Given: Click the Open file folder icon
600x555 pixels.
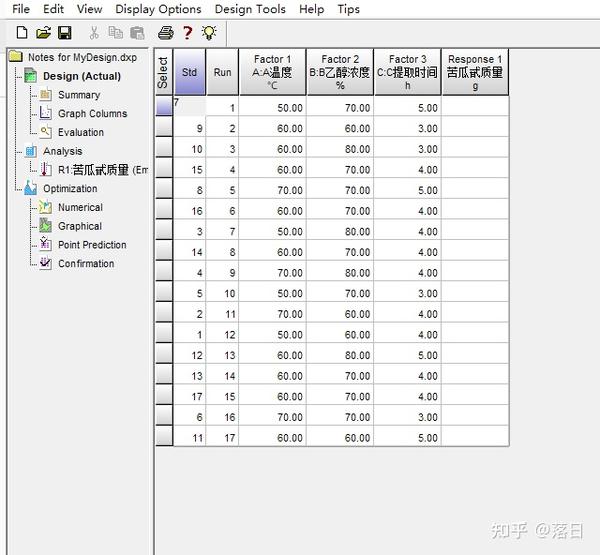Looking at the screenshot, I should click(x=43, y=33).
